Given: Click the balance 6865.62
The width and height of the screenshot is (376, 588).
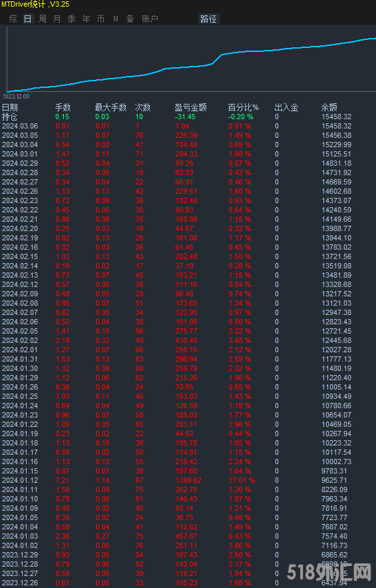Looking at the screenshot, I should (334, 555).
